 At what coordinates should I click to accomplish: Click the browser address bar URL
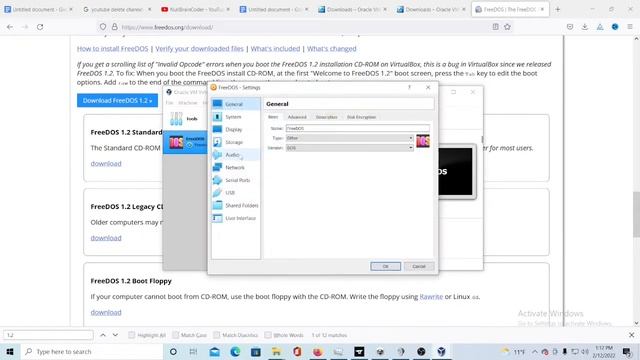167,27
